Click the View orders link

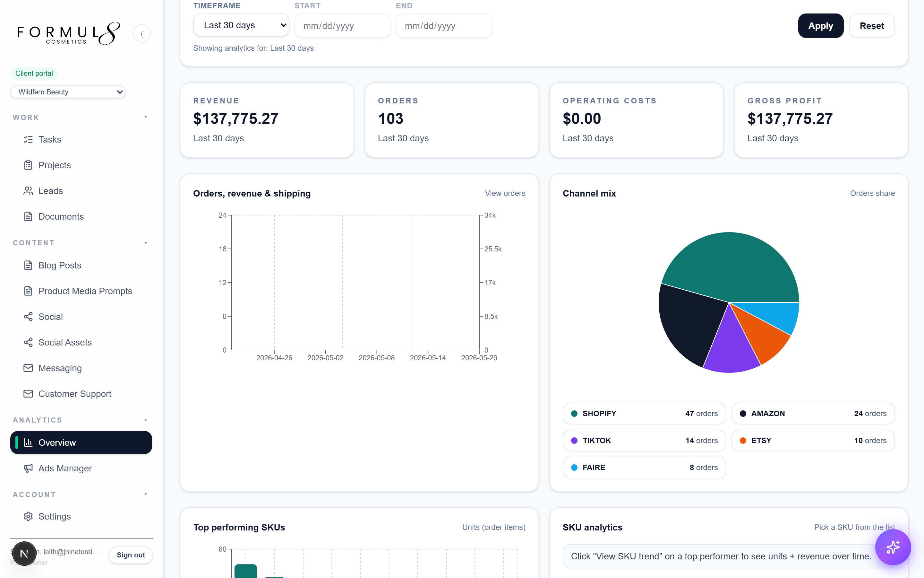tap(505, 193)
